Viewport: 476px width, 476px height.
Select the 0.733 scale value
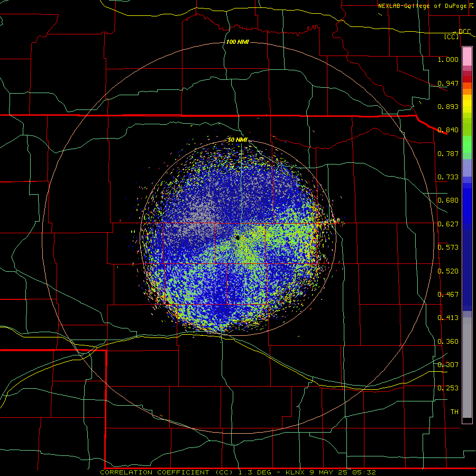pyautogui.click(x=448, y=177)
